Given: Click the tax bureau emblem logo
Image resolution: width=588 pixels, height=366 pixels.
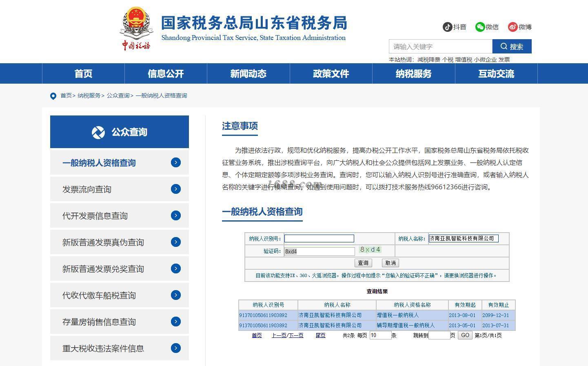Looking at the screenshot, I should coord(136,29).
